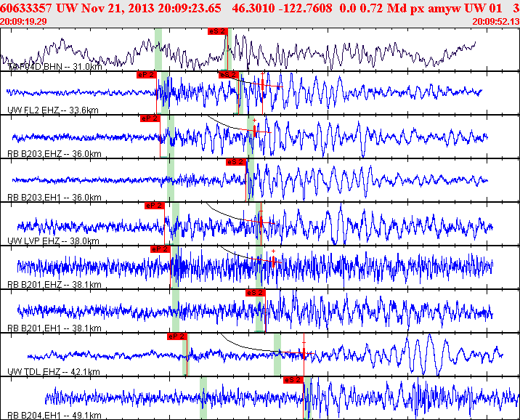Viewport: 520px width, 420px height.
Task: Click the eP 2 pick flag on RB B203 EHZ
Action: 150,118
